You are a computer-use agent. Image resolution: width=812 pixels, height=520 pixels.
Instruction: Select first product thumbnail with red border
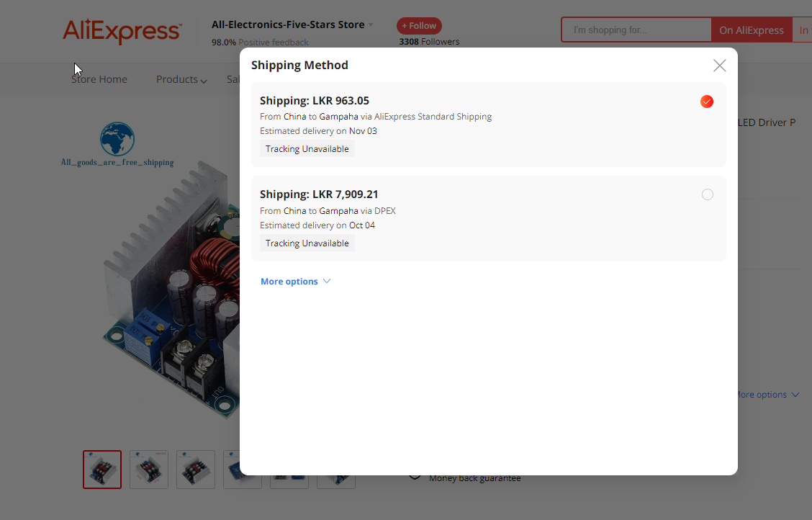(x=102, y=470)
